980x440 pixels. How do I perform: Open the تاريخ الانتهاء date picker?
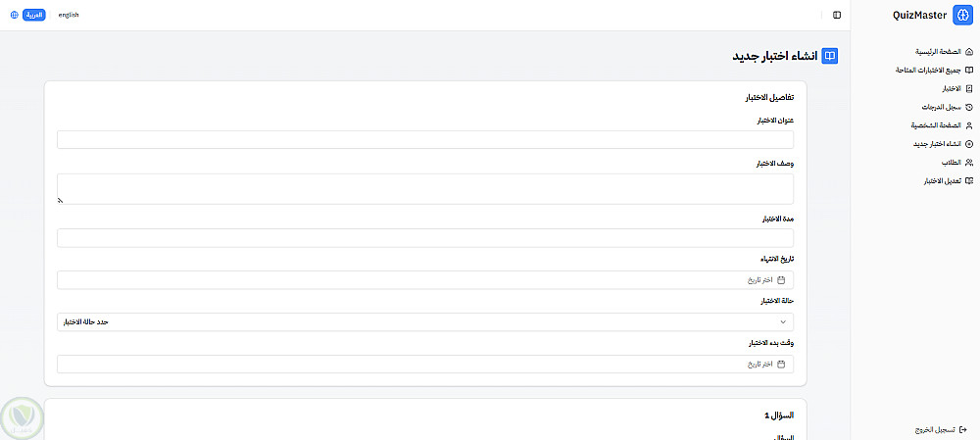[425, 280]
